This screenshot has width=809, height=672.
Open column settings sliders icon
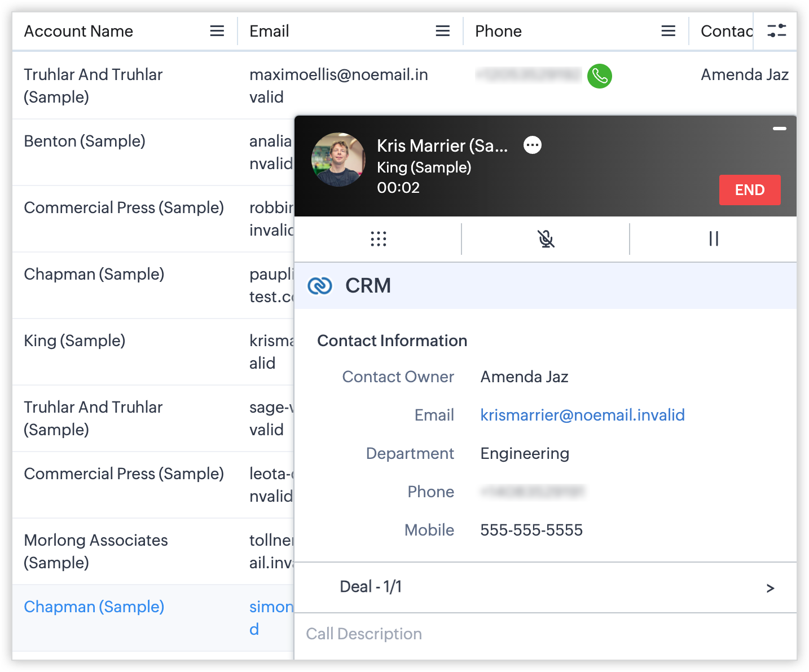[x=777, y=30]
